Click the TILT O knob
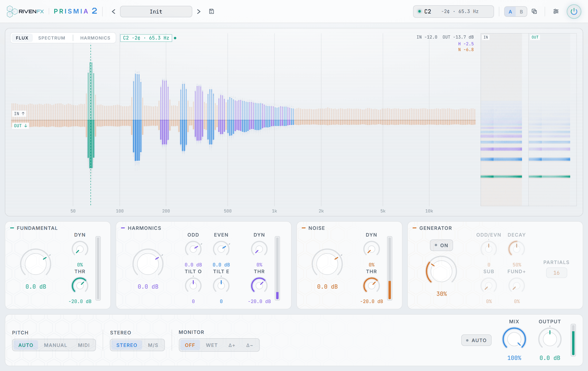588x371 pixels. [x=193, y=285]
